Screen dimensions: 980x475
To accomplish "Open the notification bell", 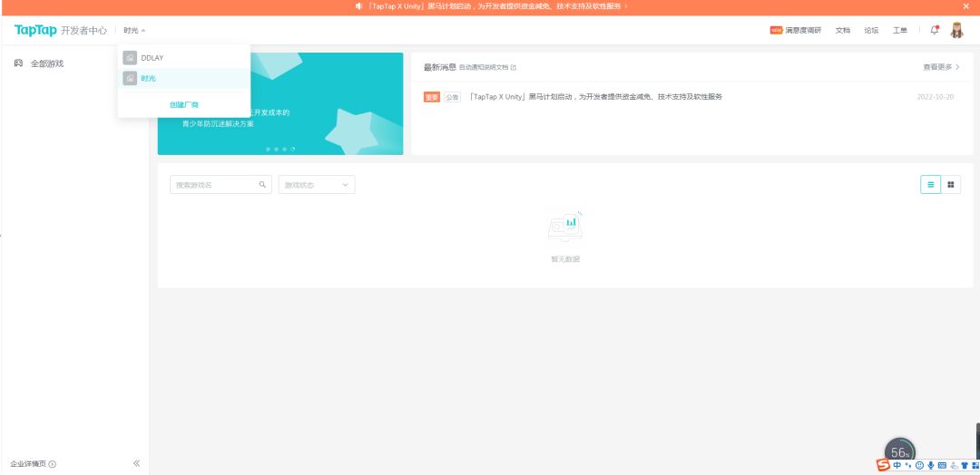I will (x=935, y=30).
